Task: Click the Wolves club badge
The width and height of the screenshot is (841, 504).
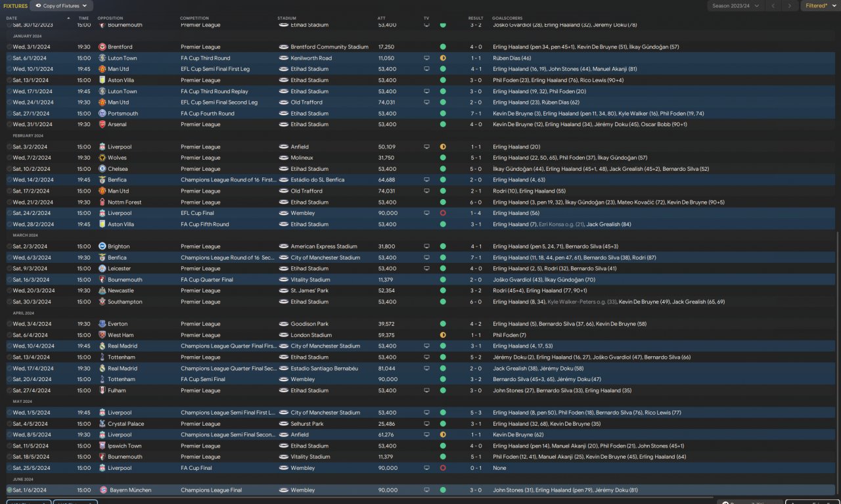Action: 102,158
